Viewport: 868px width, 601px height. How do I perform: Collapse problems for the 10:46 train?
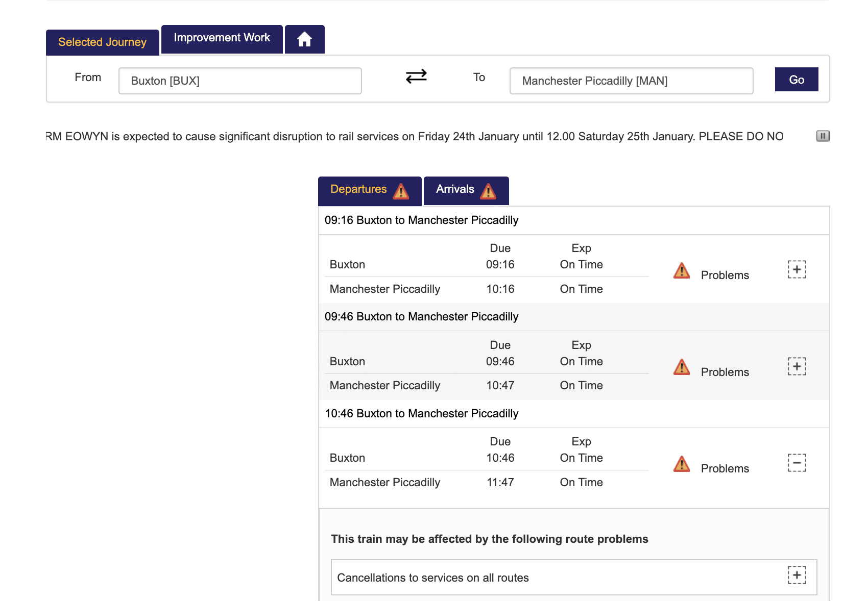[x=797, y=463]
